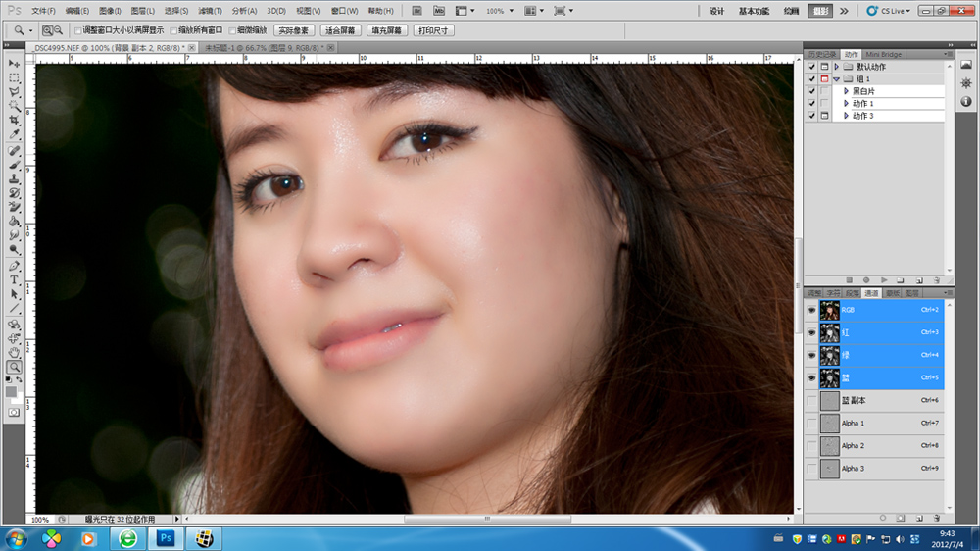Open the 滤镜(T) menu

211,11
